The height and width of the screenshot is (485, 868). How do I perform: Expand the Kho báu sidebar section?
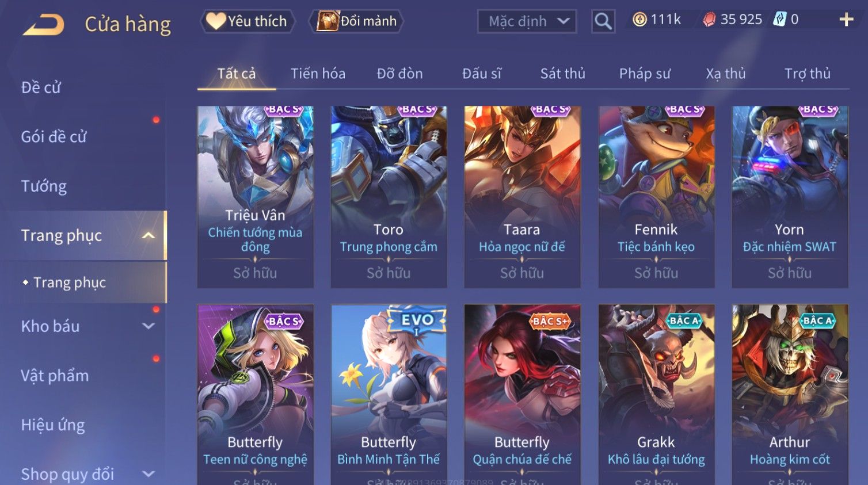tap(149, 326)
